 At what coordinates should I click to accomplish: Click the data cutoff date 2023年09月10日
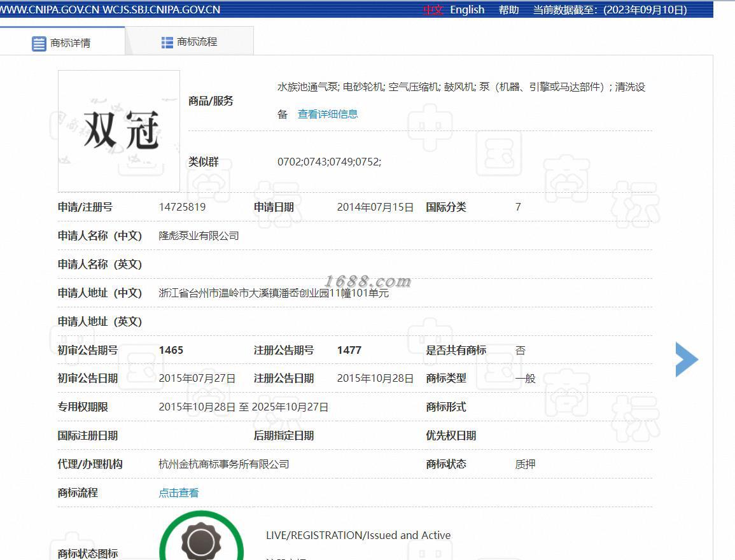tap(645, 10)
